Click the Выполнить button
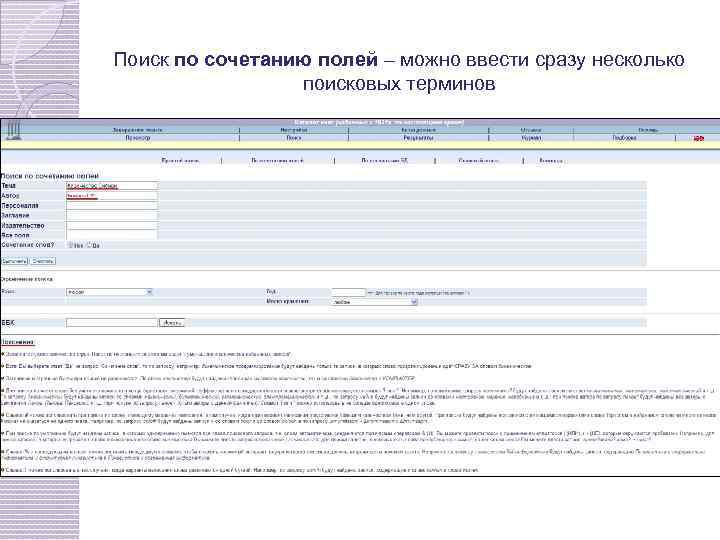 [x=14, y=261]
